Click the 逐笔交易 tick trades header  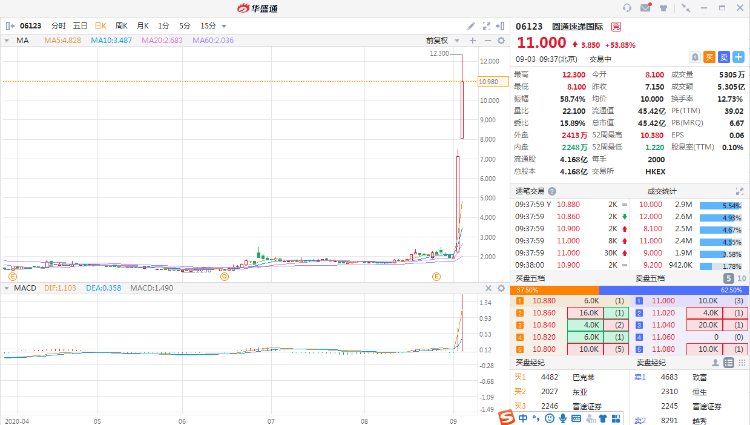coord(530,191)
